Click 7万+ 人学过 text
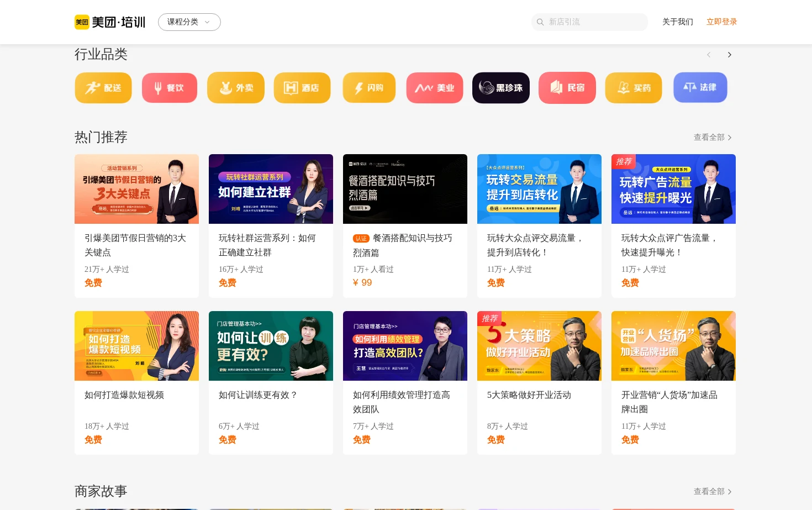Screen dimensions: 812x510 373,426
